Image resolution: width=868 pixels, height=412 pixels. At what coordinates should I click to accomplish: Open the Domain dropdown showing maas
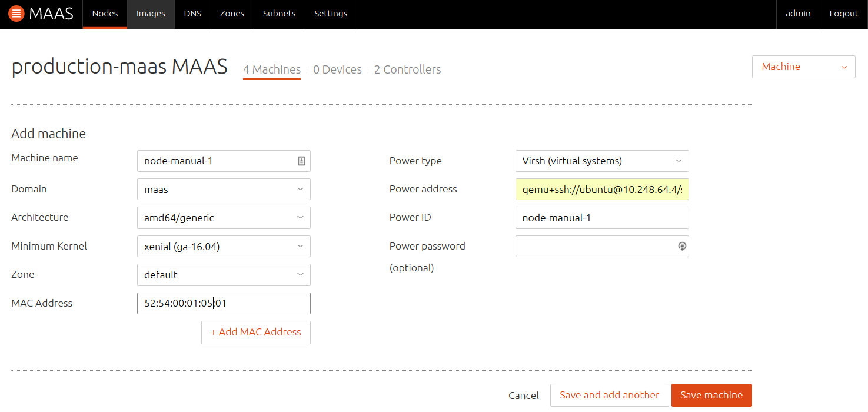coord(224,190)
